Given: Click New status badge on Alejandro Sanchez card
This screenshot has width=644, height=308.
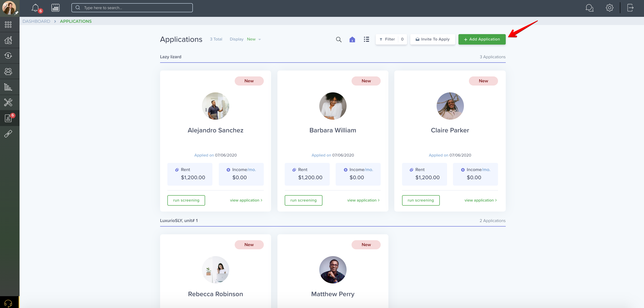Looking at the screenshot, I should 249,81.
